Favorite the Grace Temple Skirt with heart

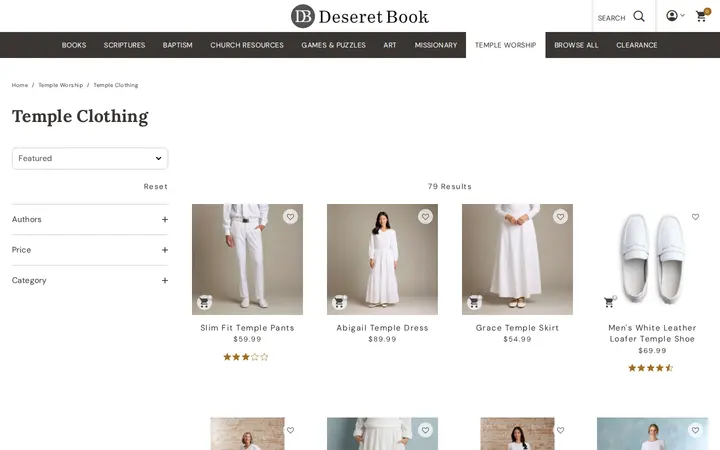[560, 216]
